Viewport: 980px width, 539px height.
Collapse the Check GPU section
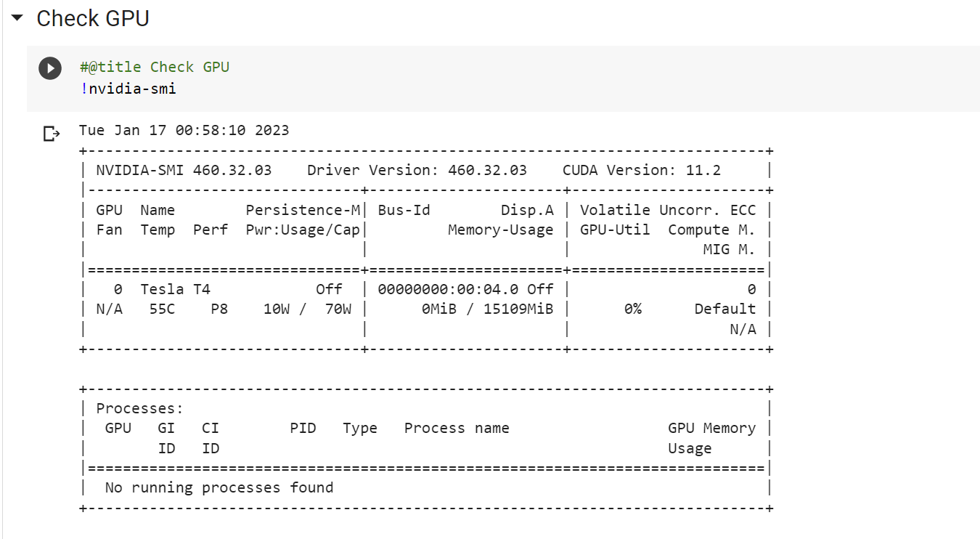point(17,17)
